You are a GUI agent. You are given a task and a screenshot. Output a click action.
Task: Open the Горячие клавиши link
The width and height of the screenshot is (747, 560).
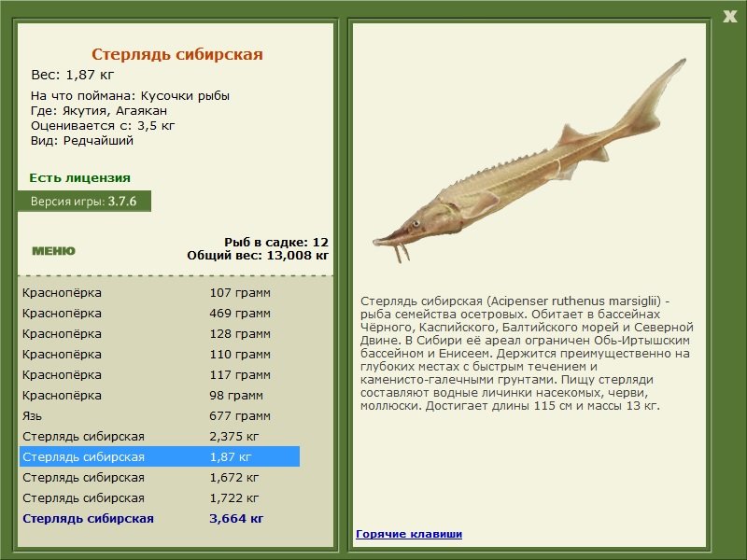tap(408, 534)
